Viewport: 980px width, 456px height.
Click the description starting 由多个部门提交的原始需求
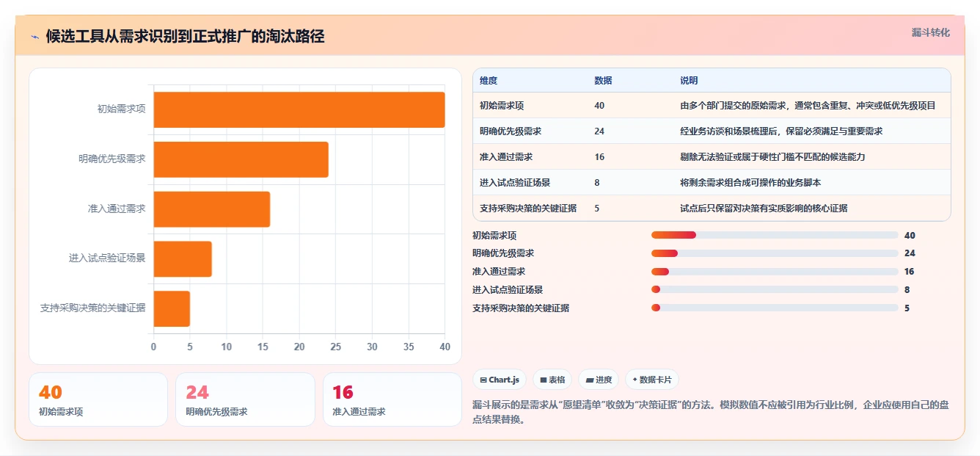tap(808, 106)
